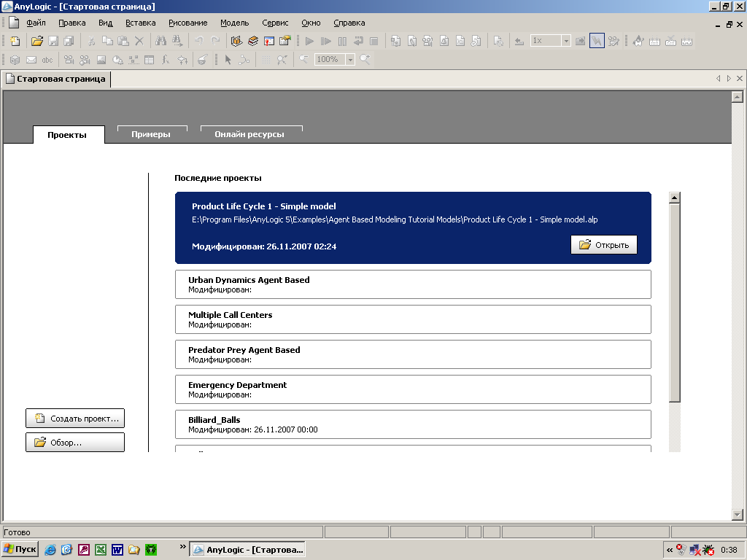Click the Pause simulation icon
The height and width of the screenshot is (560, 747).
(342, 41)
